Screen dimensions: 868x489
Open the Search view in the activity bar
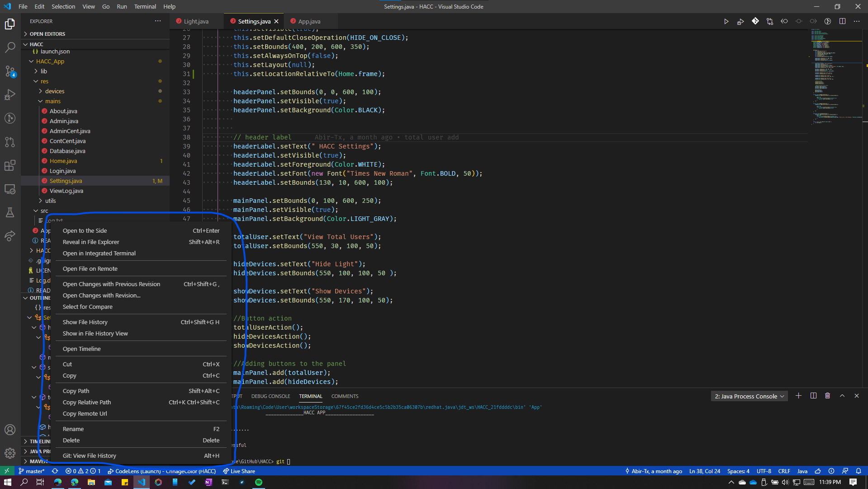point(10,48)
